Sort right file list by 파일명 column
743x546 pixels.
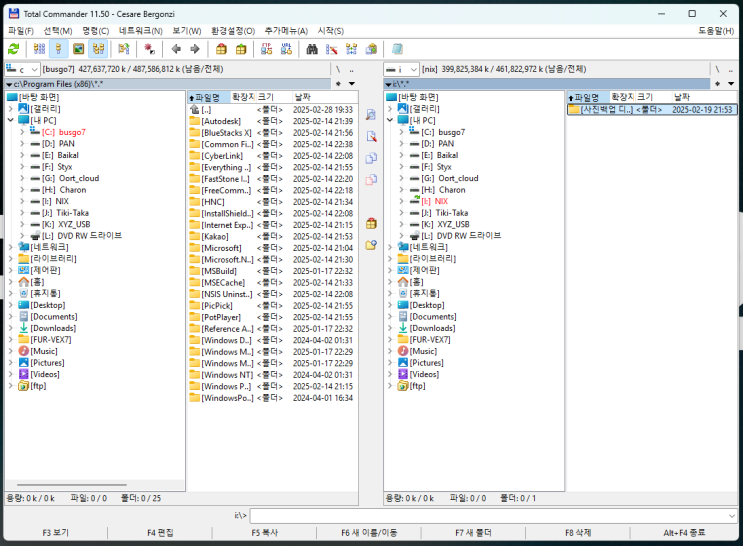point(589,97)
